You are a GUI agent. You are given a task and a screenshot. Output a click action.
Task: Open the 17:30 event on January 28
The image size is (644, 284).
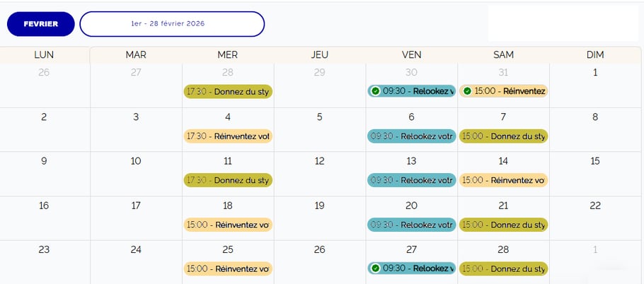pyautogui.click(x=228, y=91)
